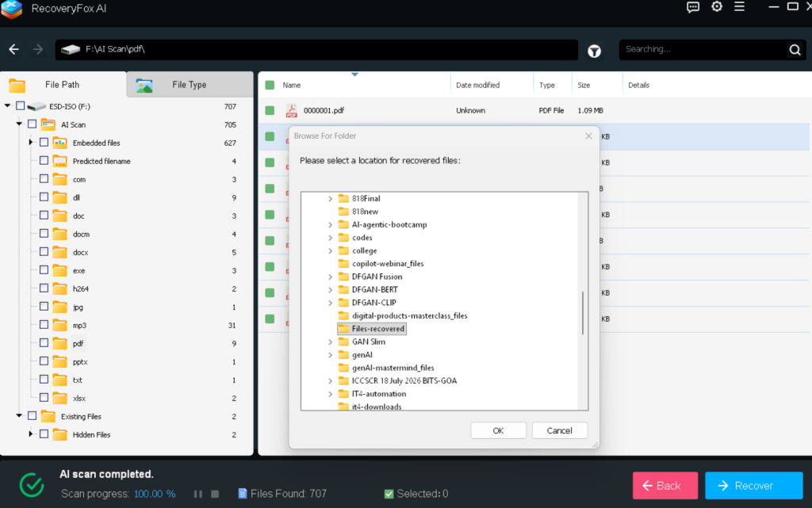Viewport: 812px width, 508px height.
Task: Click the pink Back button
Action: [665, 486]
